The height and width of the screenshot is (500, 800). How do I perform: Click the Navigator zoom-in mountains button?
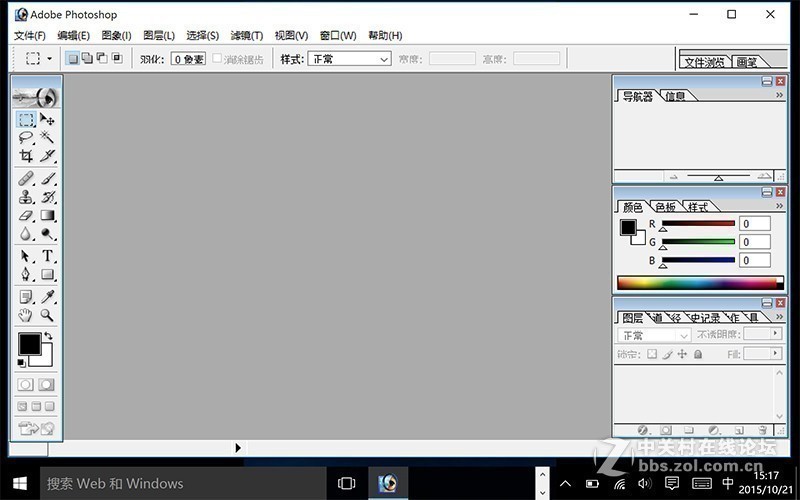[x=764, y=177]
